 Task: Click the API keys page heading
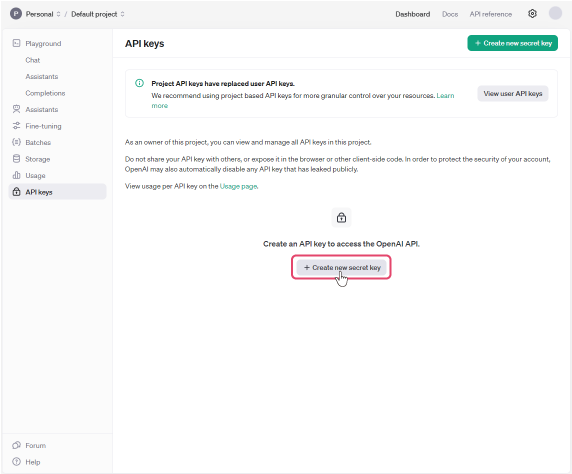pos(144,43)
